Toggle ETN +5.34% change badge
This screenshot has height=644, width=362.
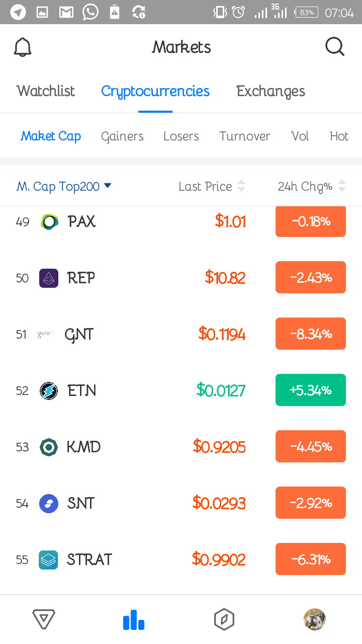(311, 390)
